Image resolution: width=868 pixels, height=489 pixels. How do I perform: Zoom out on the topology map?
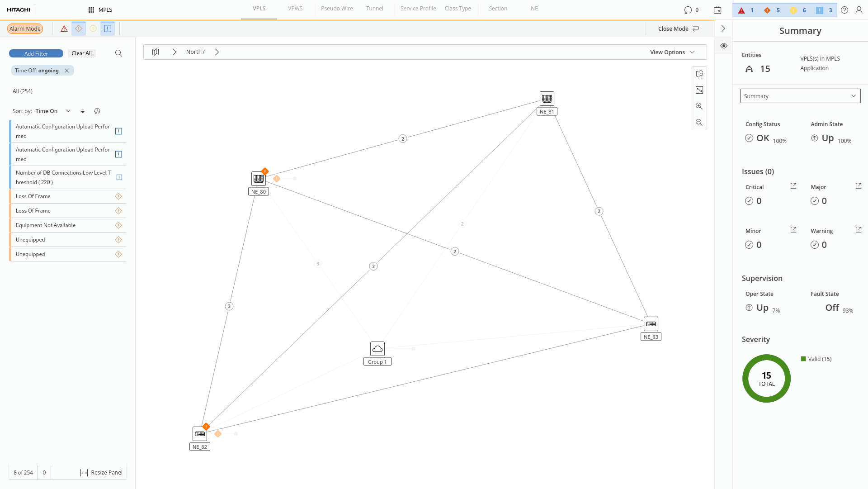click(x=699, y=123)
